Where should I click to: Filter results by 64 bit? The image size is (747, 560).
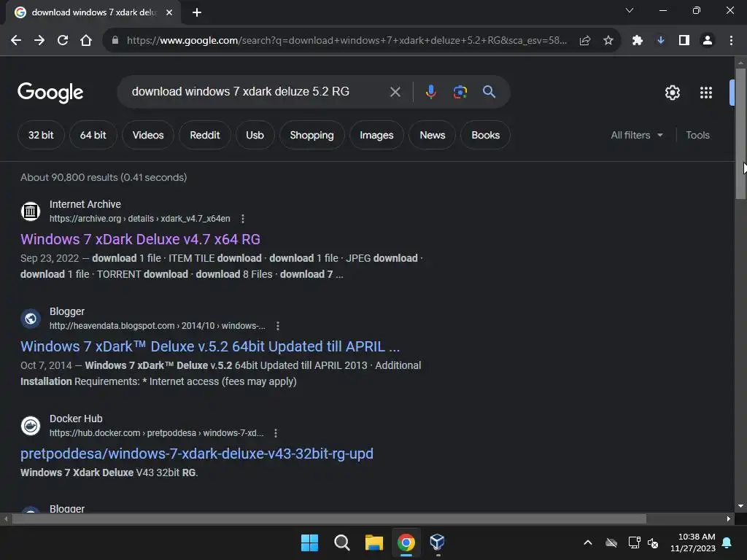pyautogui.click(x=93, y=135)
